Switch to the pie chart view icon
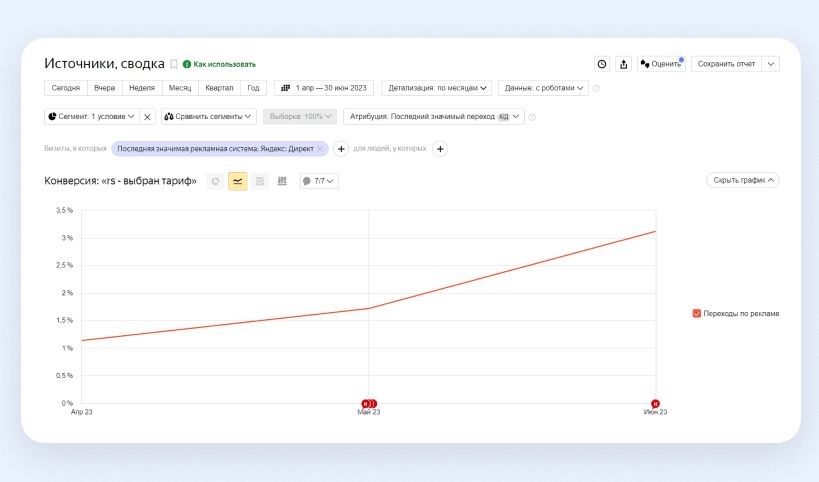819x482 pixels. 215,181
